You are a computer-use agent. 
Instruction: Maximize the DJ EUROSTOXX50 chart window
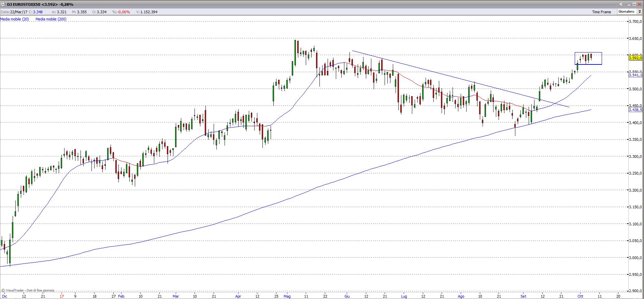634,4
